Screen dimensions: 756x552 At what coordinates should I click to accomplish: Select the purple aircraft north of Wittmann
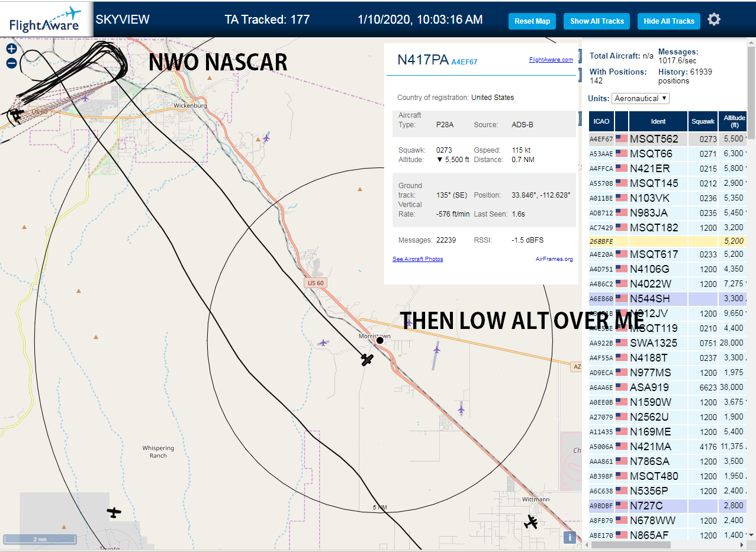pyautogui.click(x=461, y=408)
